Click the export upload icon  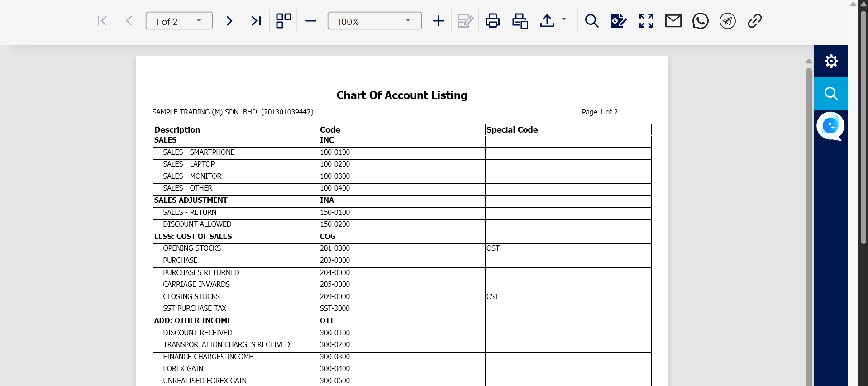(x=547, y=21)
